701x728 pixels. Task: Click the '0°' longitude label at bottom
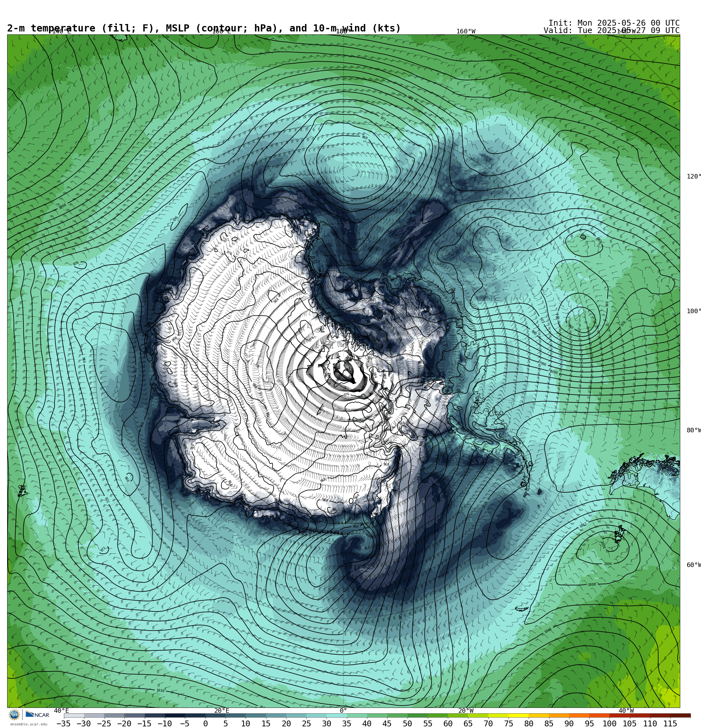click(343, 710)
